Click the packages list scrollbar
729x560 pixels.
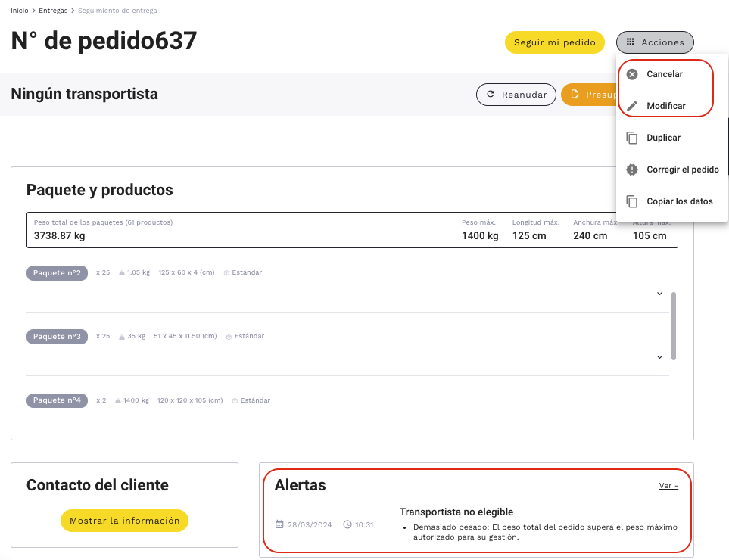(x=674, y=325)
